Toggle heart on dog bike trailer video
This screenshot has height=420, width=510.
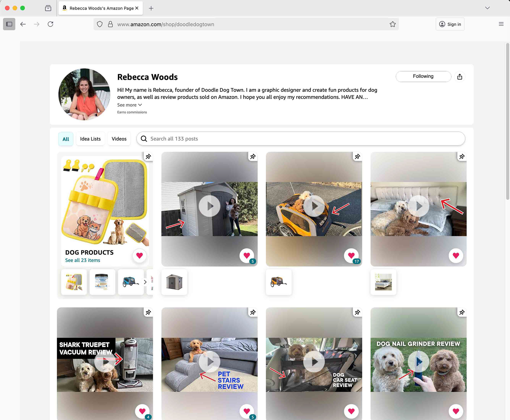pyautogui.click(x=351, y=255)
